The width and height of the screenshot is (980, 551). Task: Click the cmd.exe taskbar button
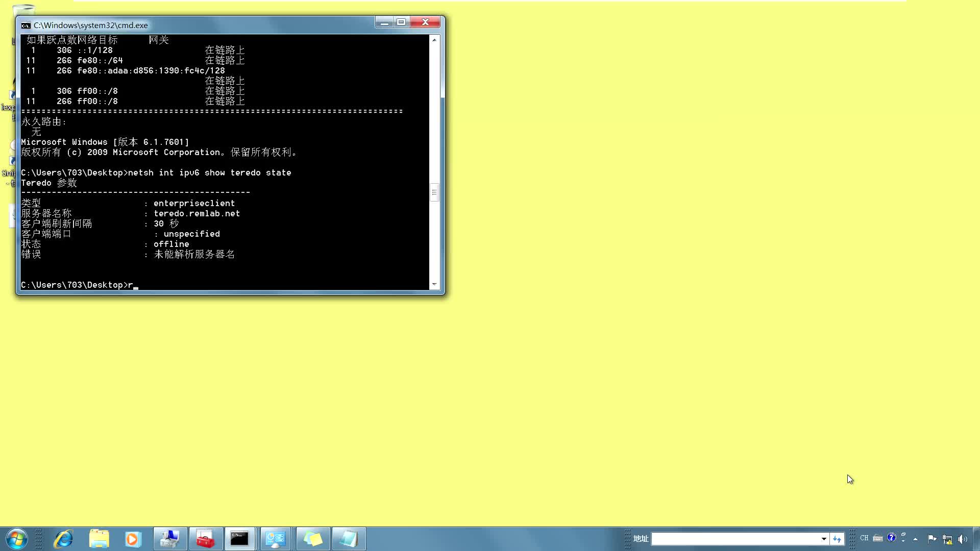tap(239, 539)
